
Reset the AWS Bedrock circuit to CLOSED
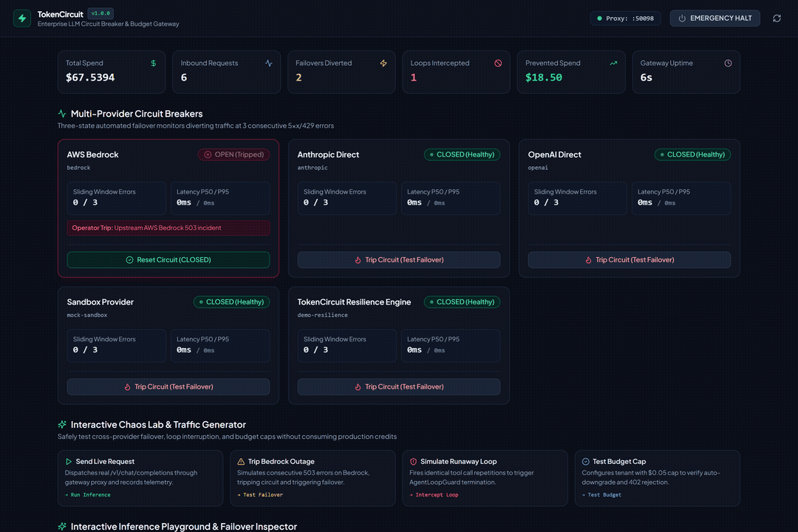168,259
